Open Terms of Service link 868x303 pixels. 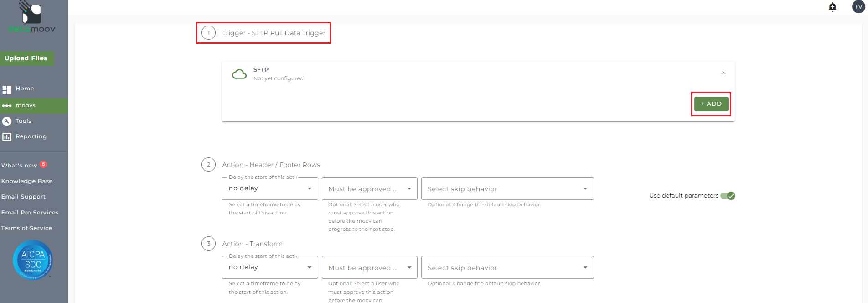pyautogui.click(x=26, y=228)
